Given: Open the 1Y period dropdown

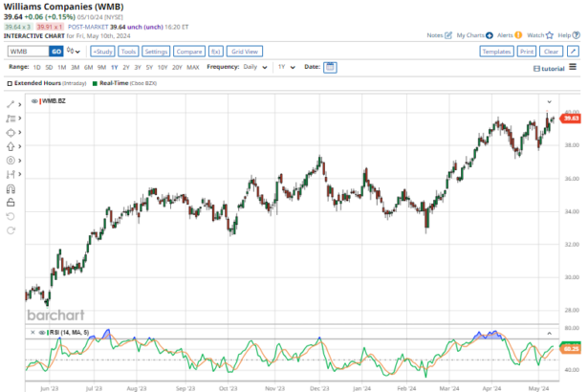Looking at the screenshot, I should tap(286, 68).
